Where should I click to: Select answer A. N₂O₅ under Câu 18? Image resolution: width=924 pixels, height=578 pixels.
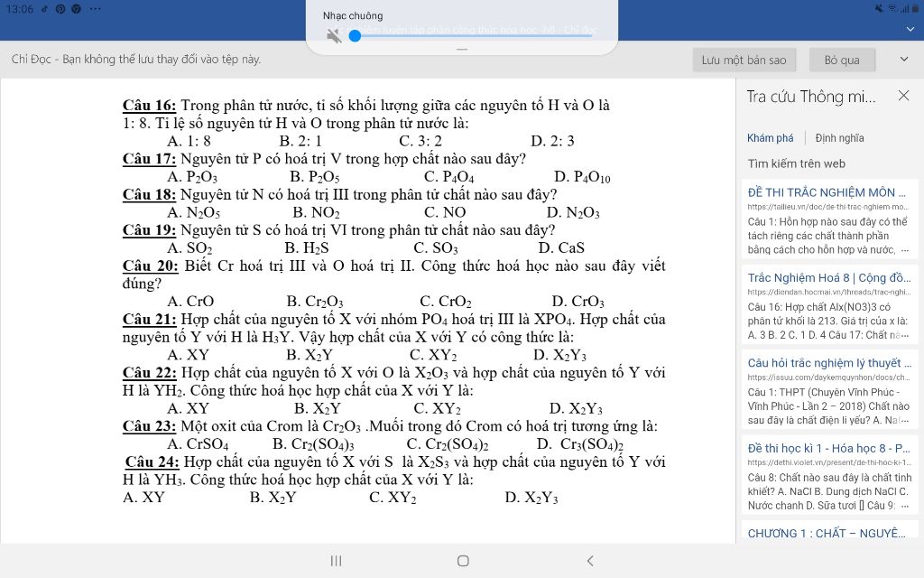[194, 212]
